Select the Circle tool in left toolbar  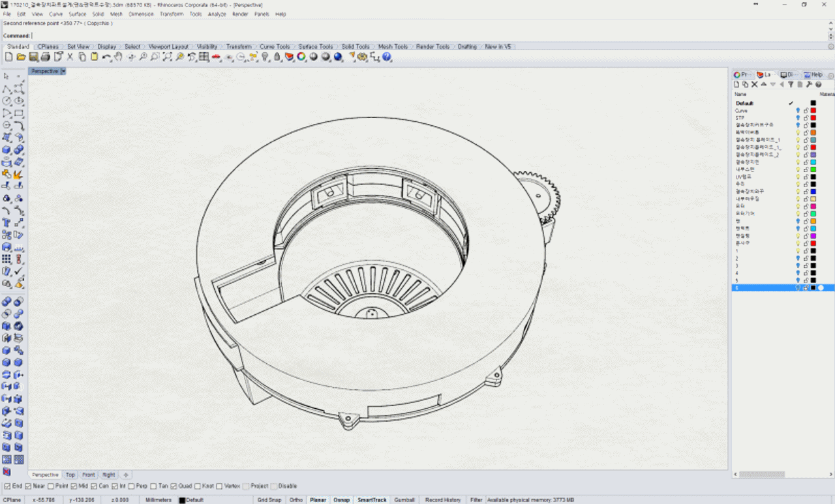(7, 101)
